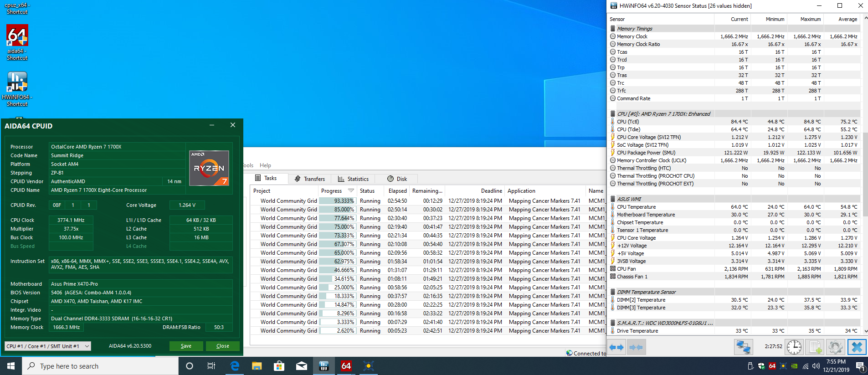Open Mail app from taskbar
Screen dimensions: 868x375
(x=301, y=366)
